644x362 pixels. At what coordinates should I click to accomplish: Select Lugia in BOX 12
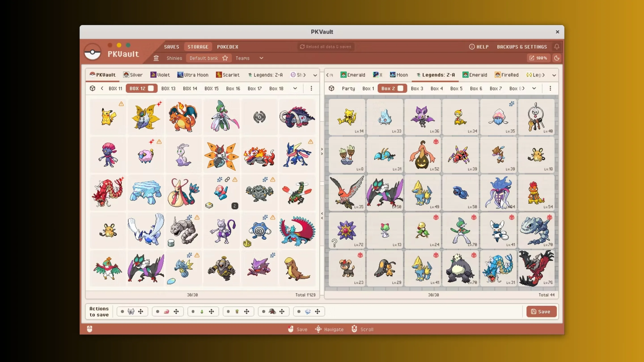[x=146, y=230]
